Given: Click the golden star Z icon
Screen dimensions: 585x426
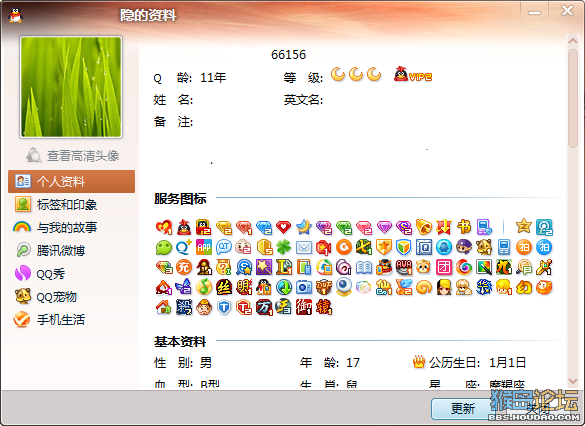Looking at the screenshot, I should click(x=524, y=226).
